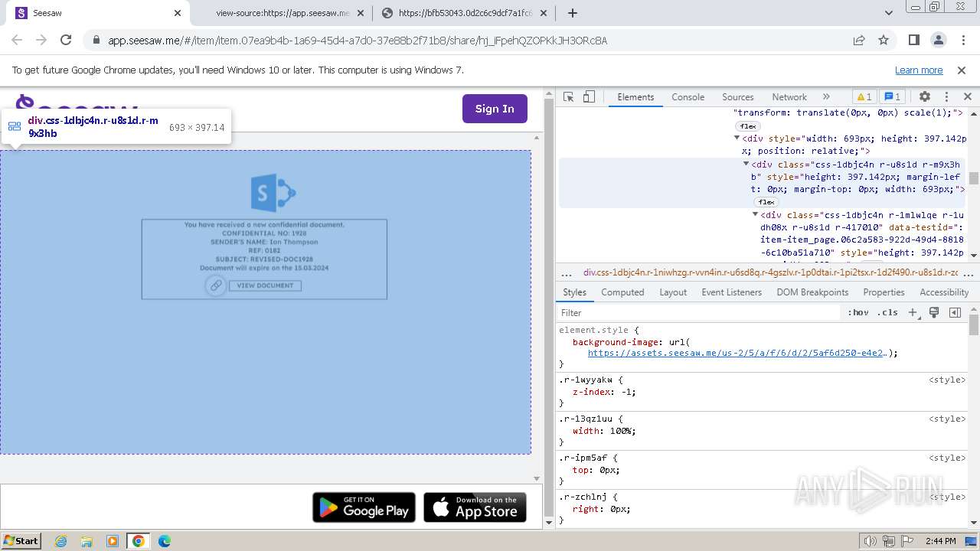Switch to the Network tab
The height and width of the screenshot is (551, 980).
pyautogui.click(x=789, y=97)
